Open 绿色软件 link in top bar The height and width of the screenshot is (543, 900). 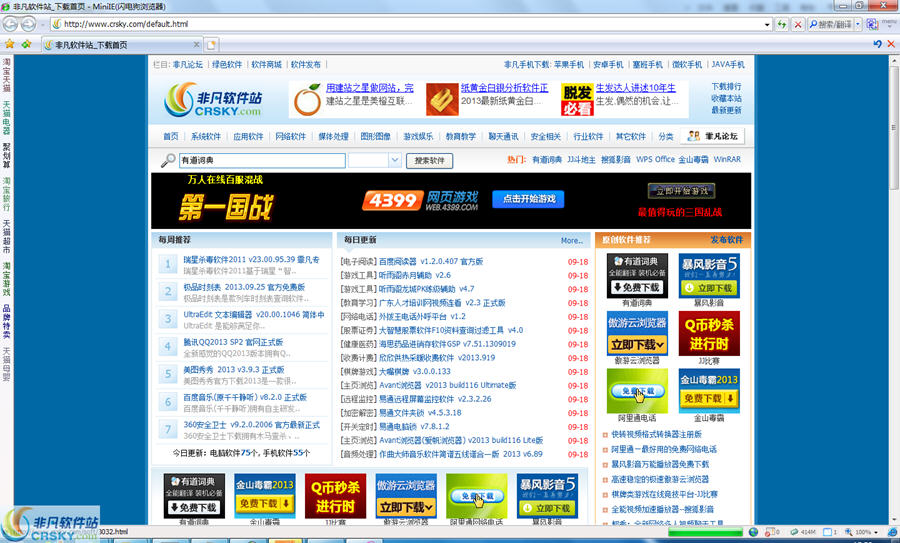click(227, 64)
